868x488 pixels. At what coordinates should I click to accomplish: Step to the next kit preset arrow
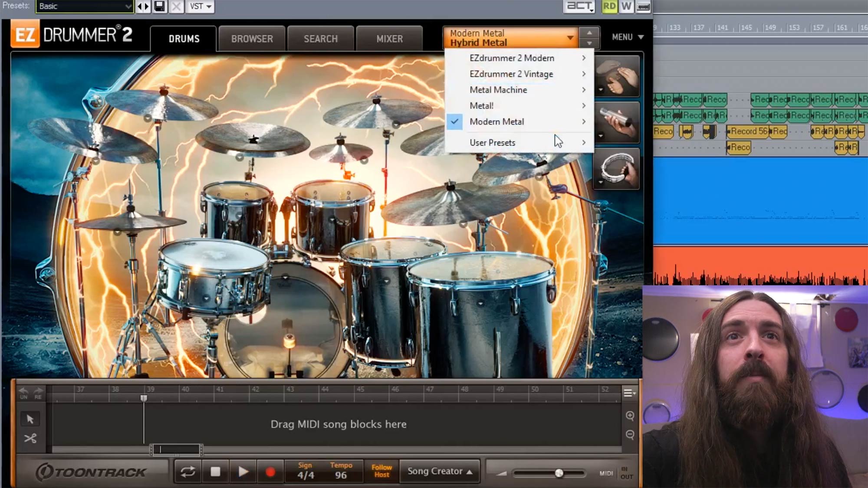(x=589, y=43)
